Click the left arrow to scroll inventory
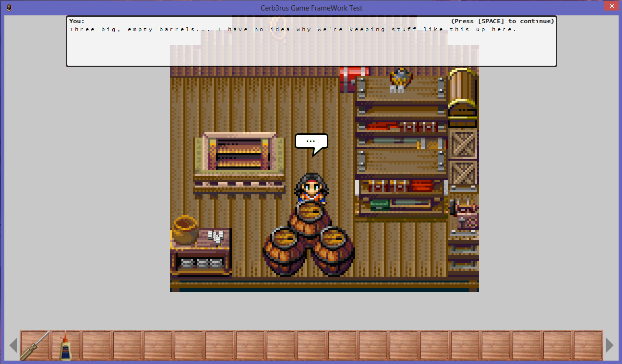 (x=12, y=345)
